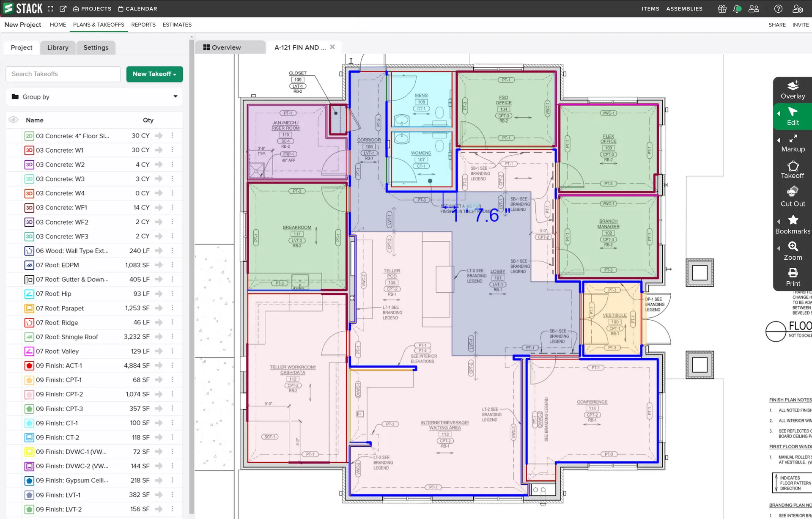Viewport: 812px width, 519px height.
Task: Open the ASSEMBLIES page
Action: tap(684, 8)
